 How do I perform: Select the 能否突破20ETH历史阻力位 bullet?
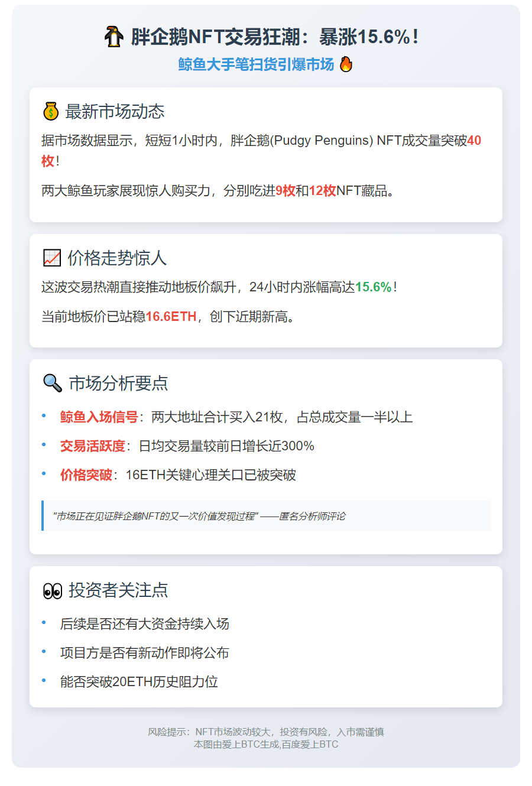tap(139, 682)
